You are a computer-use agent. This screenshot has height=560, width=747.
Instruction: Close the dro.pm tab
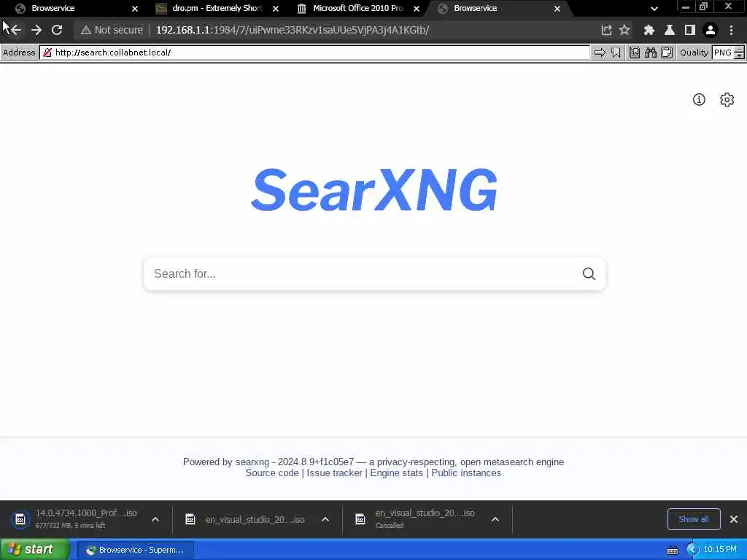[275, 9]
